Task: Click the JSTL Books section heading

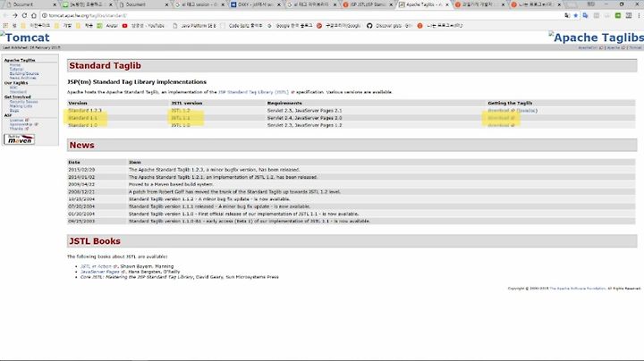Action: 95,241
